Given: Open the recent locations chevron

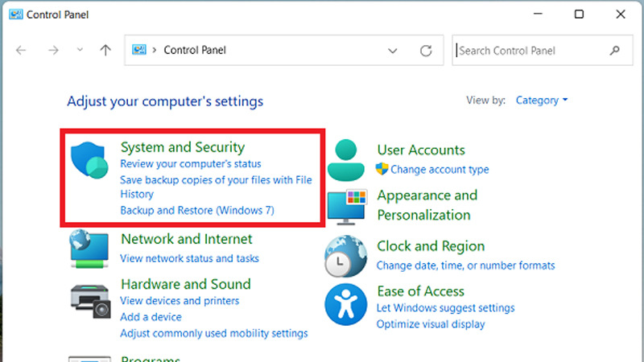Looking at the screenshot, I should coord(79,51).
